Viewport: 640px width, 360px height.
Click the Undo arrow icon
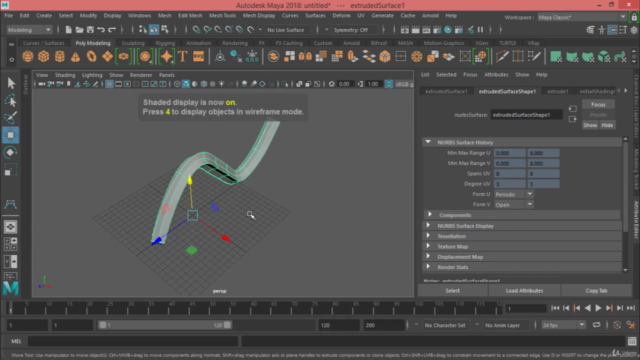(101, 30)
